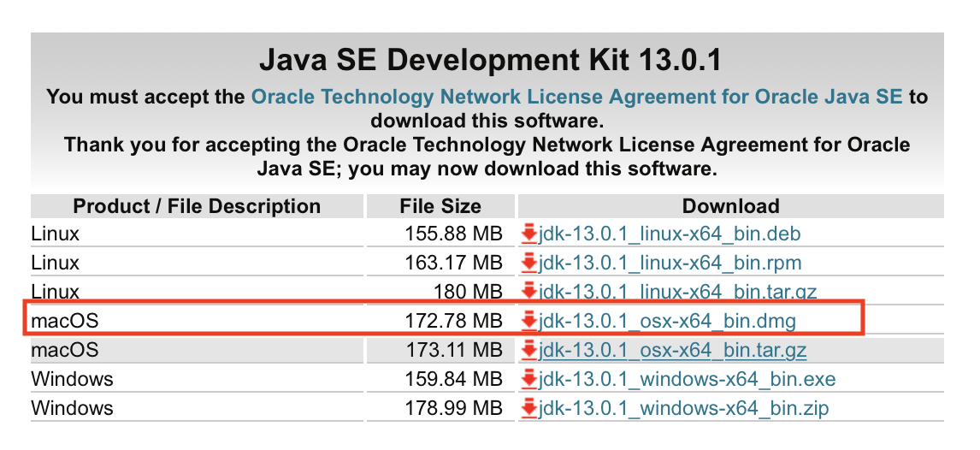Viewport: 980px width, 450px height.
Task: Download jdk-13.0.1_windows-x64_bin.exe file
Action: coord(687,379)
